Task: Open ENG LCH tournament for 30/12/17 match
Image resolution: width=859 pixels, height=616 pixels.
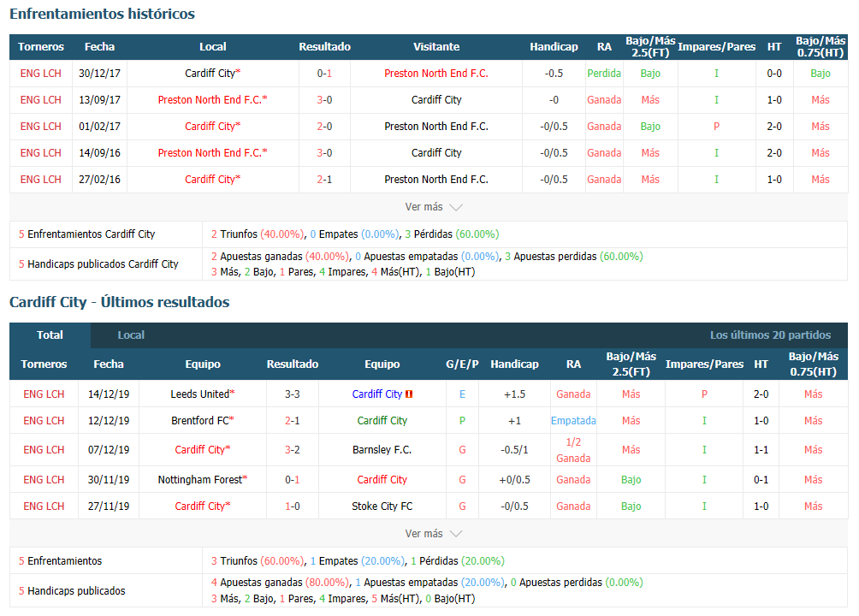Action: [40, 74]
